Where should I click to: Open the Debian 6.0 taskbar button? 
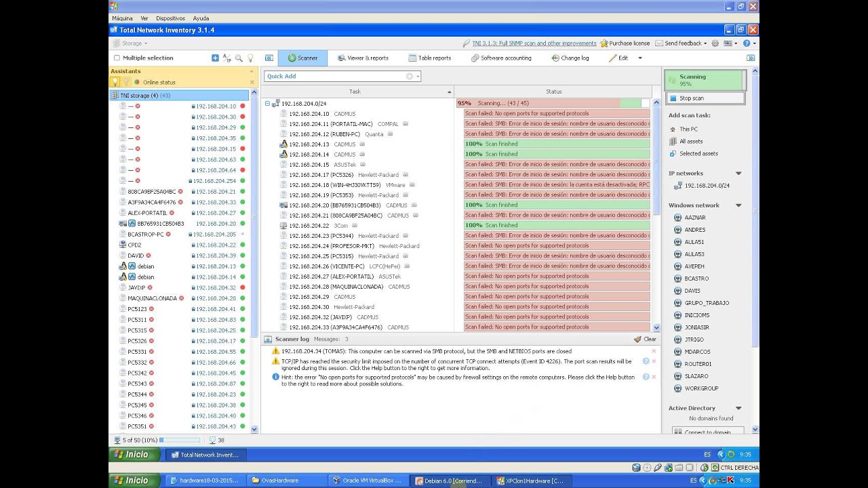coord(450,481)
